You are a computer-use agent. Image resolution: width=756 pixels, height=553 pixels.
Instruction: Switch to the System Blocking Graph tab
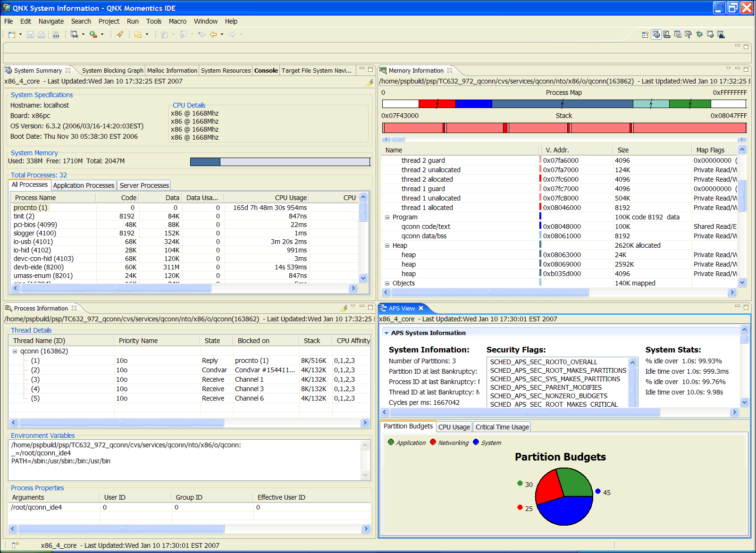[x=112, y=70]
